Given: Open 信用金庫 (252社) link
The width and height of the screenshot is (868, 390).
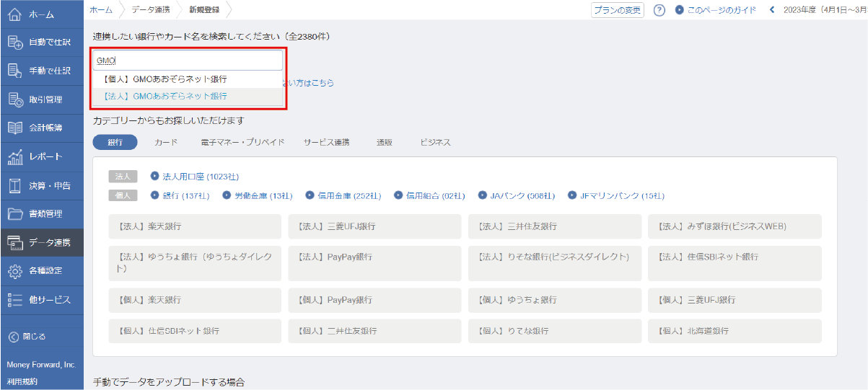Looking at the screenshot, I should coord(343,195).
